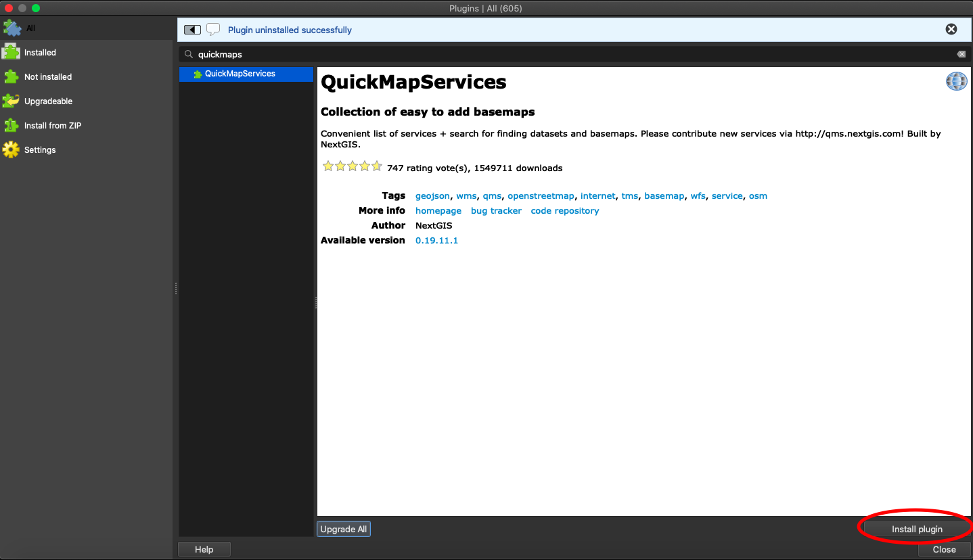Click the Settings gear icon
The image size is (973, 560).
11,150
